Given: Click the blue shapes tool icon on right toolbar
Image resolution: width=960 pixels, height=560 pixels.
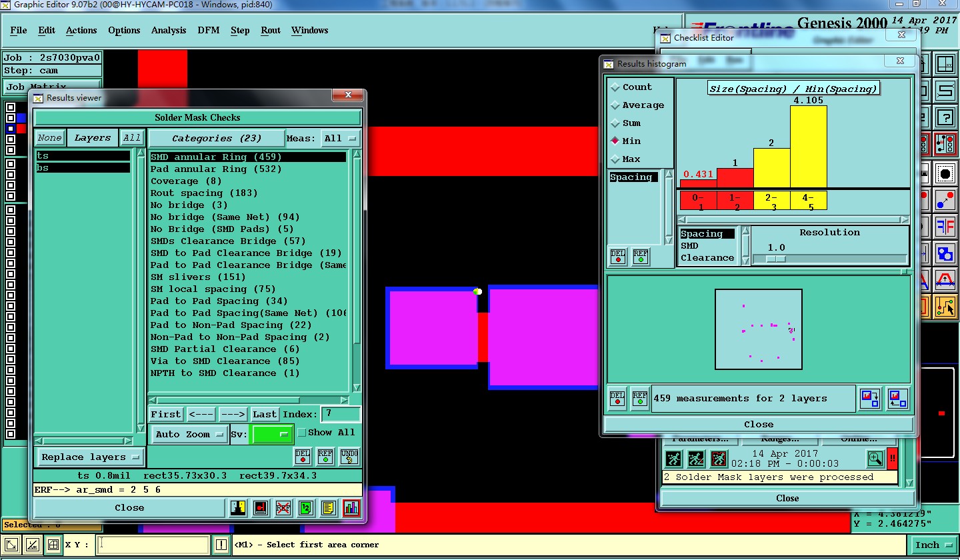Looking at the screenshot, I should click(x=945, y=253).
